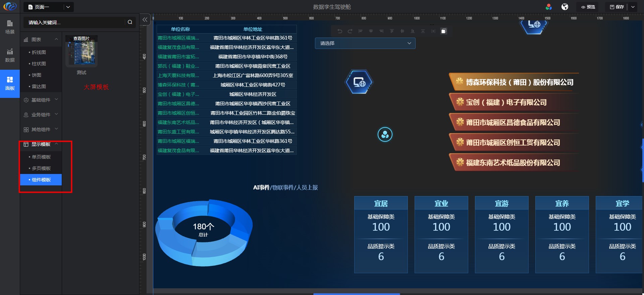Open the 请选择 dropdown on canvas
Screen dimensions: 644x295
coord(365,43)
